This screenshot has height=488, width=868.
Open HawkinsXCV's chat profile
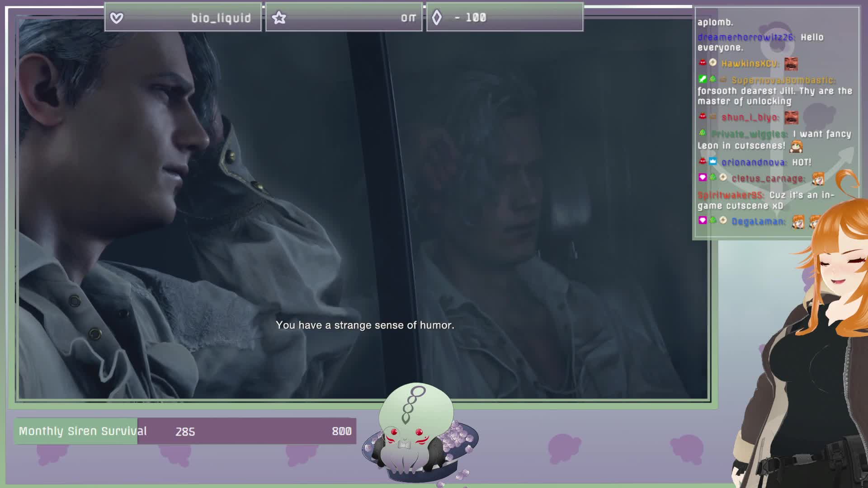pos(750,64)
